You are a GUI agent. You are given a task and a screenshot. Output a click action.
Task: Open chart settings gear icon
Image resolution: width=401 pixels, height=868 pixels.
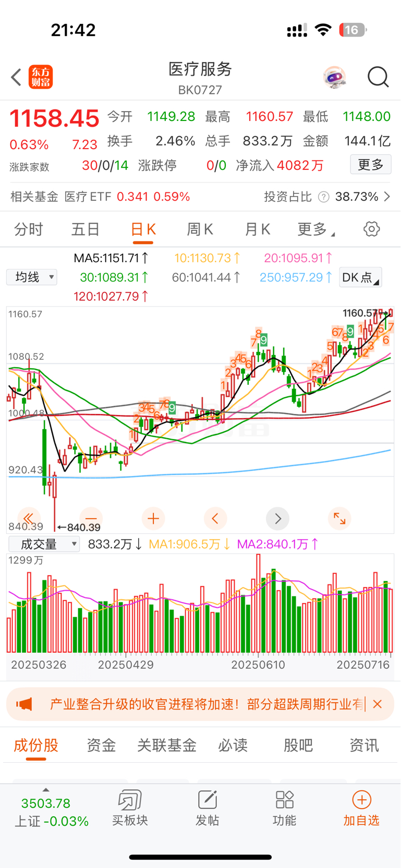(371, 229)
